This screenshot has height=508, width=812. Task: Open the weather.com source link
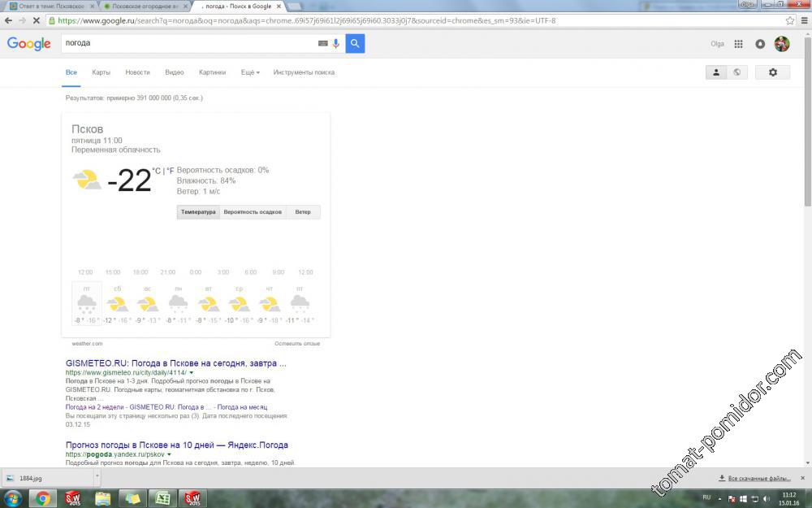tap(87, 344)
